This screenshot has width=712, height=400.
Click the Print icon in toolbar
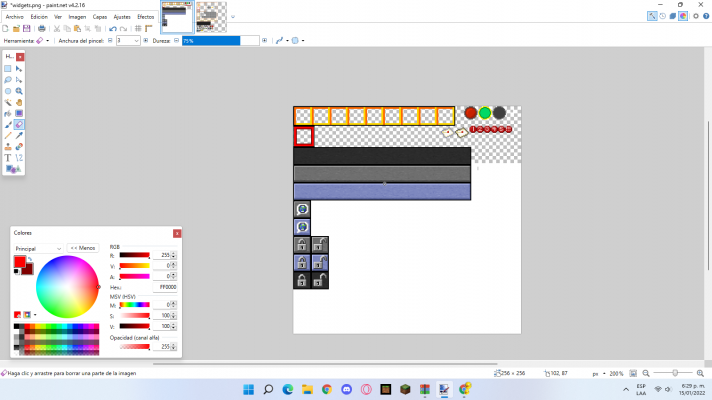click(41, 29)
